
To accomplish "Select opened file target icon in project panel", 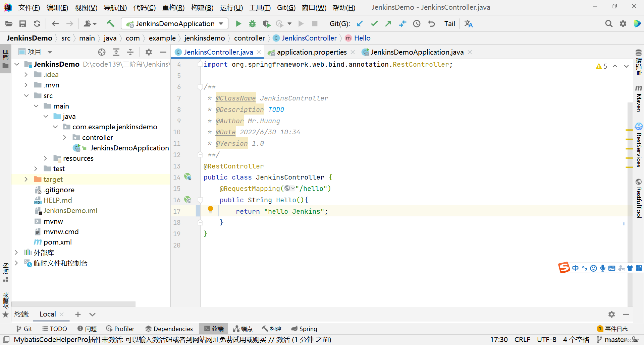I will [102, 52].
